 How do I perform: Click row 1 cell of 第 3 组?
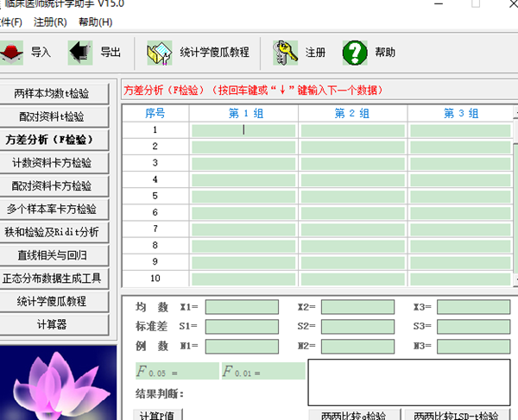coord(460,130)
